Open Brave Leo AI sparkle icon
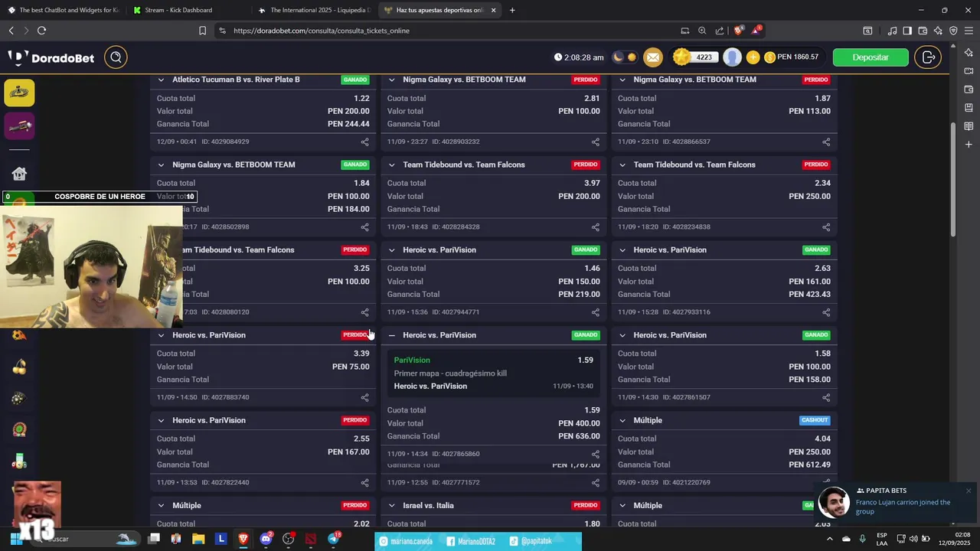 click(938, 31)
